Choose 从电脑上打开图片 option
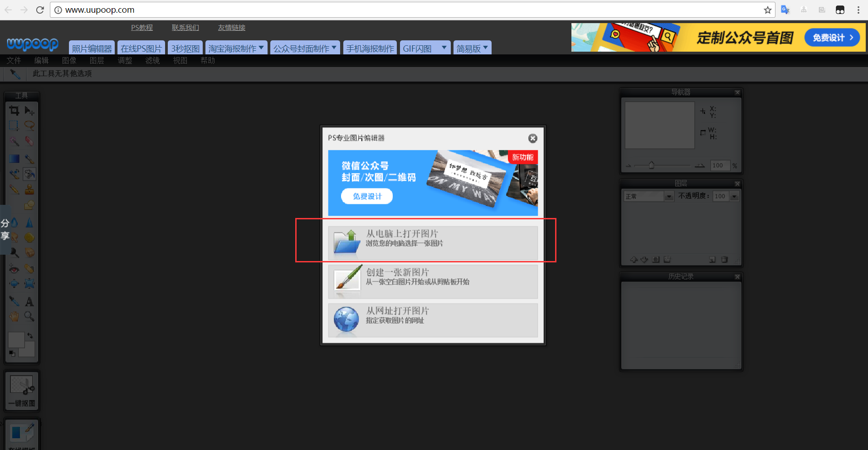The height and width of the screenshot is (450, 868). point(433,243)
